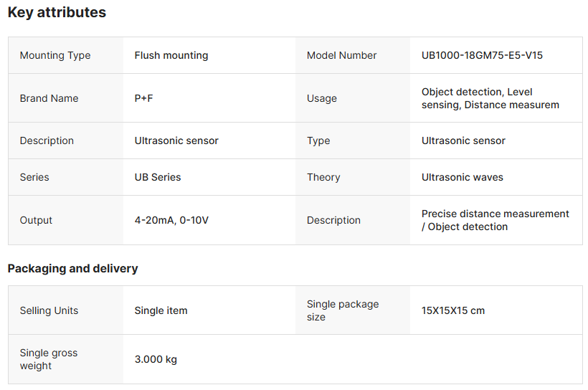Click the Single item value
The height and width of the screenshot is (390, 588).
click(161, 310)
